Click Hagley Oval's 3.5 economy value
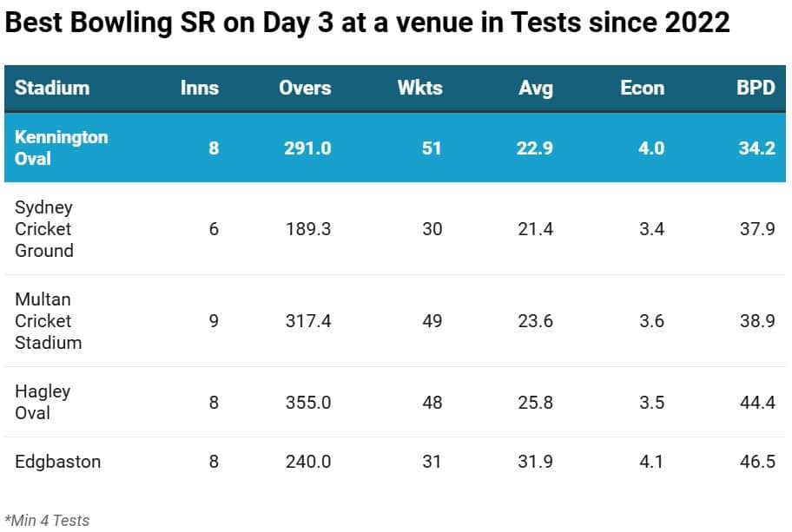The width and height of the screenshot is (792, 532). pyautogui.click(x=651, y=402)
